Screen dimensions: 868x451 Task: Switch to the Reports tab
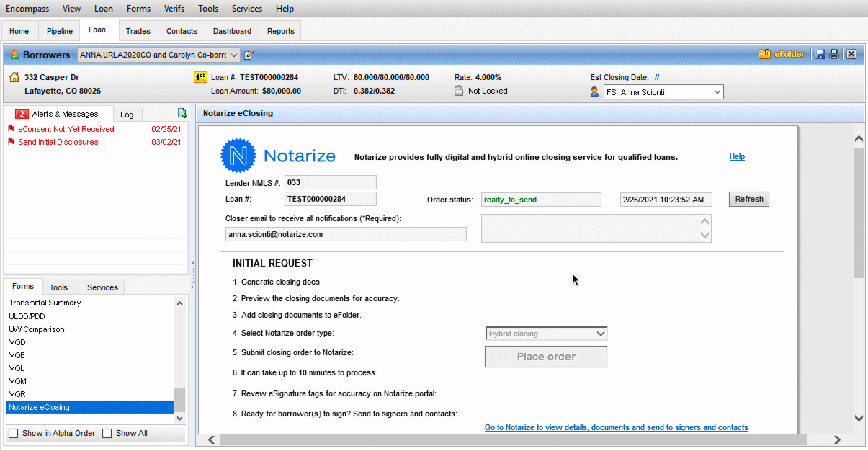click(x=281, y=31)
